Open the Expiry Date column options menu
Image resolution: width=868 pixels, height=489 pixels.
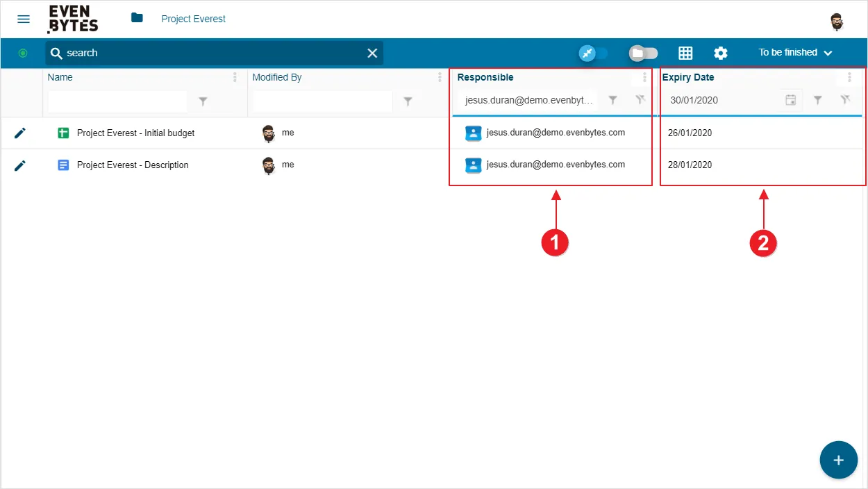pyautogui.click(x=849, y=77)
